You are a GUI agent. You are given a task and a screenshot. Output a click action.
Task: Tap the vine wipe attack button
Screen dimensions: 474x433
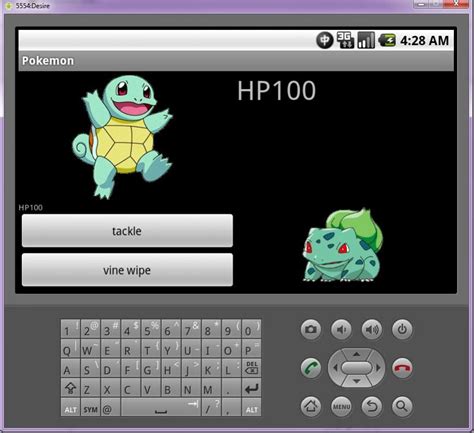[127, 270]
